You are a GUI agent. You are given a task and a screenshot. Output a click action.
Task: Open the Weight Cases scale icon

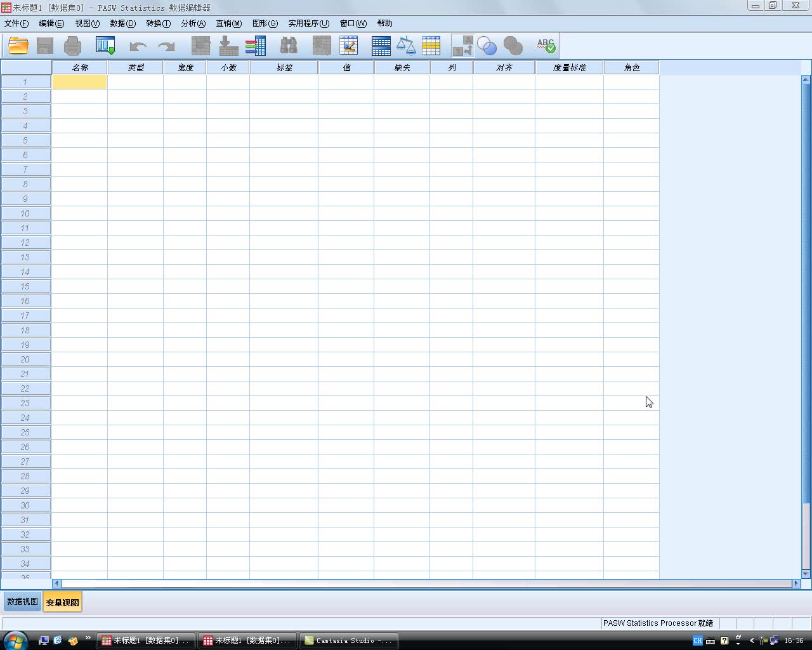(407, 45)
